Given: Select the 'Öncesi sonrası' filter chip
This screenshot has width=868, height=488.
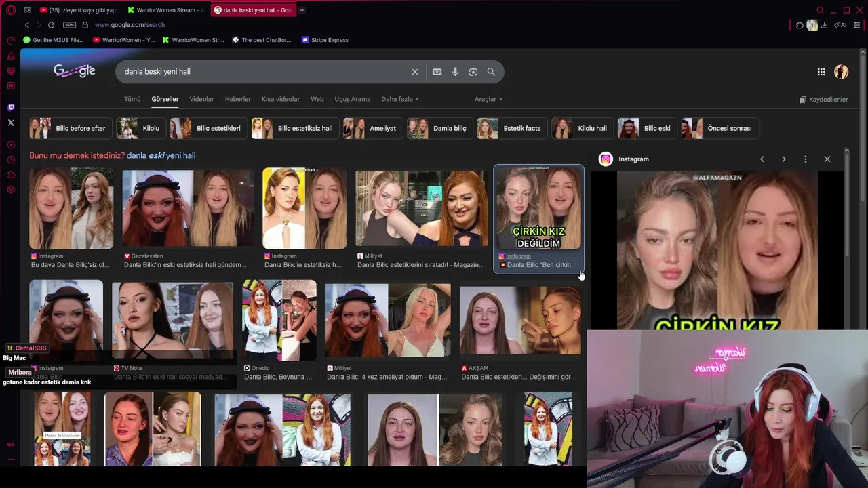Looking at the screenshot, I should tap(720, 128).
